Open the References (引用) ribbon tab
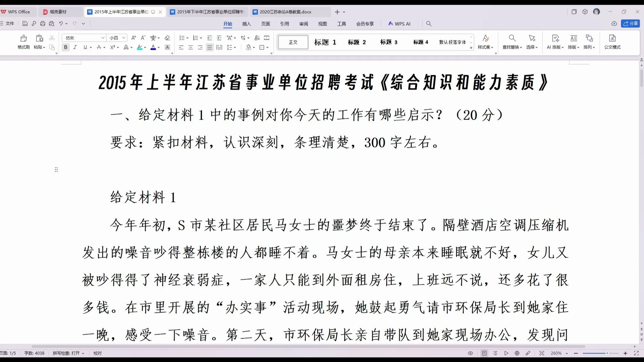 pyautogui.click(x=284, y=24)
